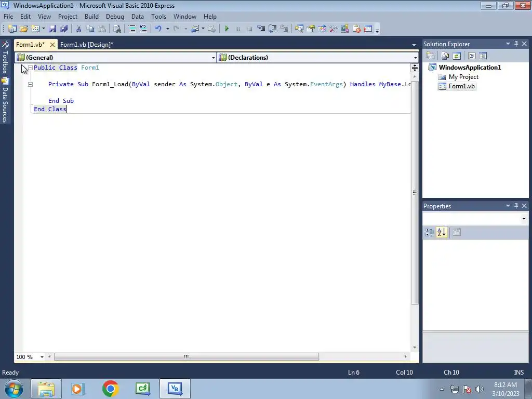Click the Step Over debug icon

point(272,29)
